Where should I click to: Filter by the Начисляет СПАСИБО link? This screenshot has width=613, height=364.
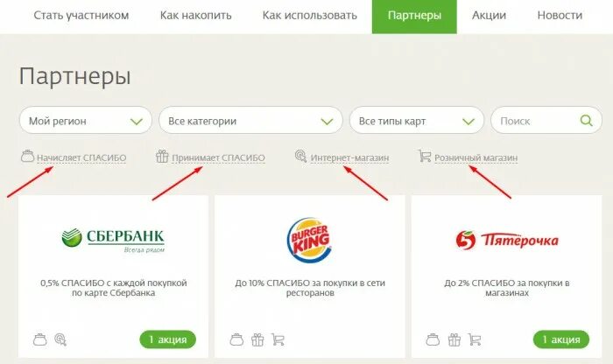(81, 157)
